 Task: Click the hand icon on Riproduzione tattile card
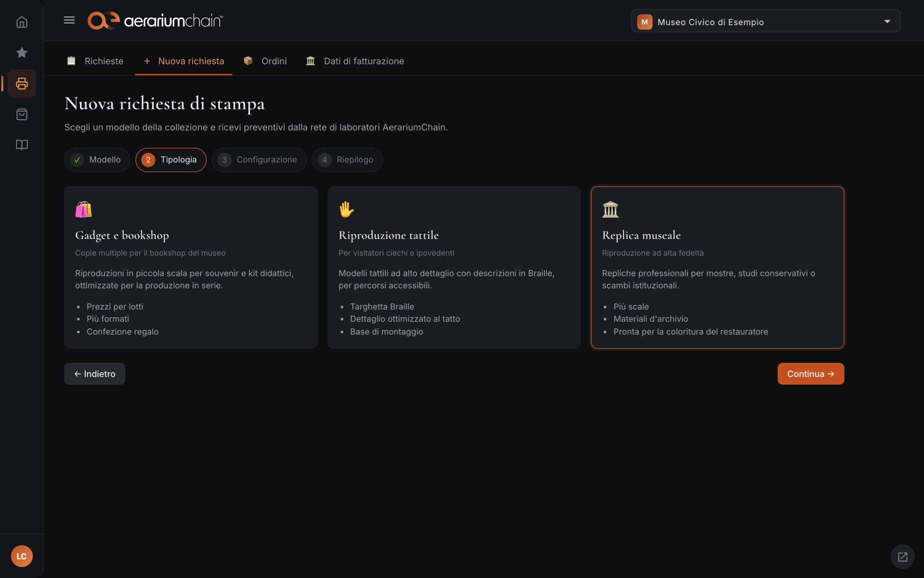pyautogui.click(x=346, y=209)
